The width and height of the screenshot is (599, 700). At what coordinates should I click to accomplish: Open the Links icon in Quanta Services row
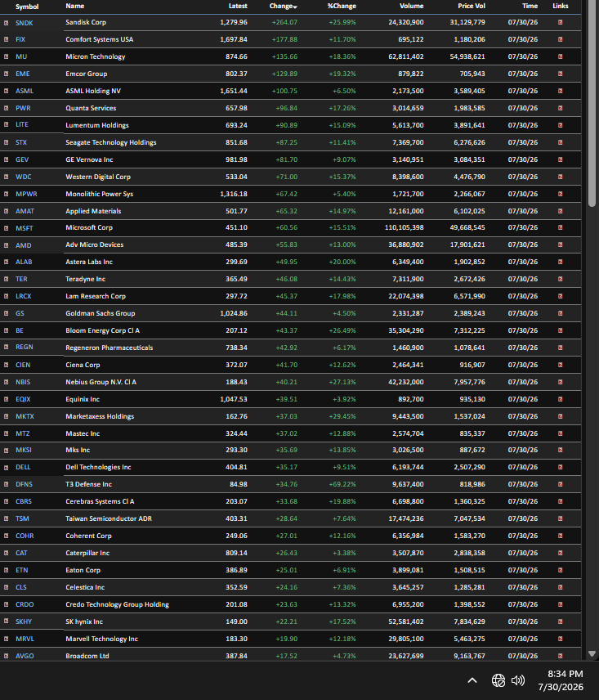click(561, 108)
